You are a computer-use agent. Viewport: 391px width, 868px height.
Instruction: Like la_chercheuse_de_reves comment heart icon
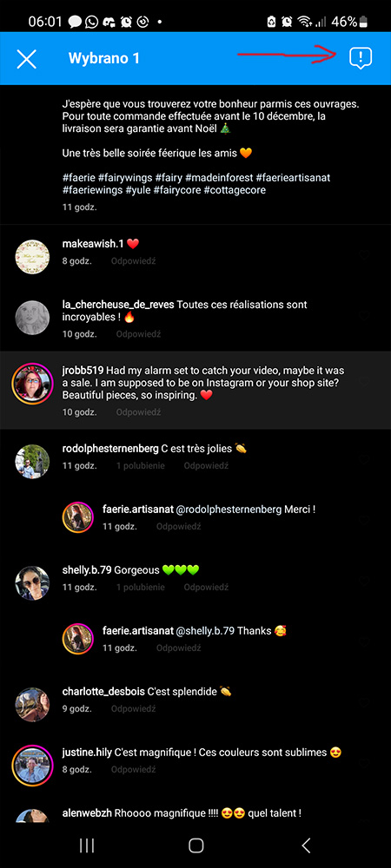point(364,316)
